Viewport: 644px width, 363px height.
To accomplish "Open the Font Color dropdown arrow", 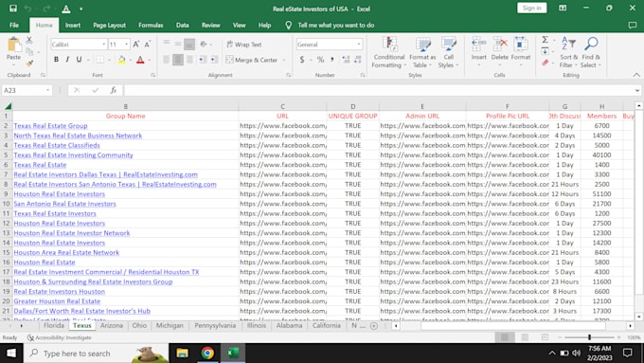I will point(149,60).
